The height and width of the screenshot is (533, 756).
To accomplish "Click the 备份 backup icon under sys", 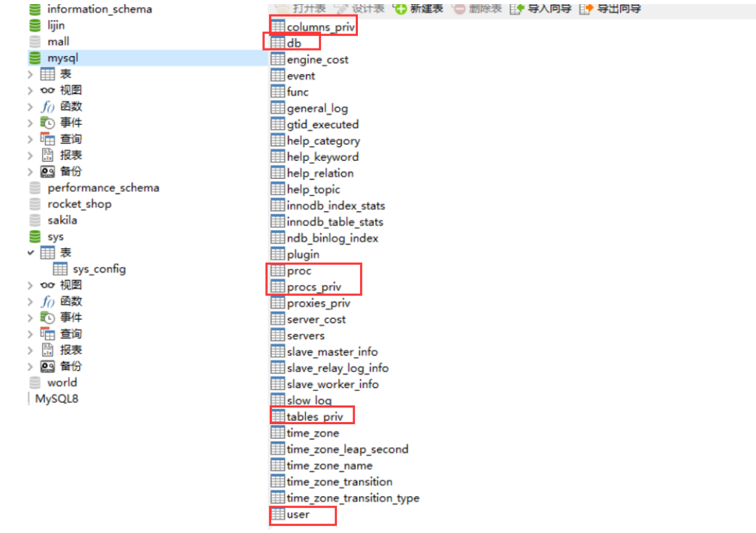I will click(47, 366).
